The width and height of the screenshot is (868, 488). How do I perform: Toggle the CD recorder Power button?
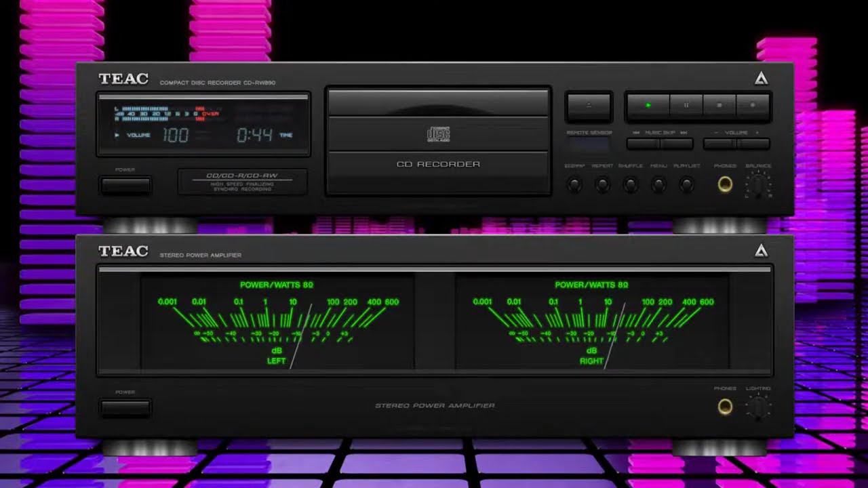point(125,185)
